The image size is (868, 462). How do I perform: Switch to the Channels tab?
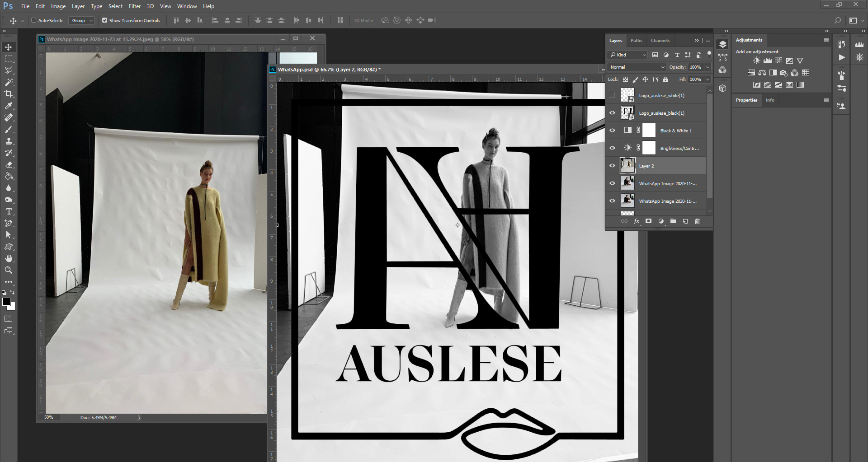(x=660, y=41)
